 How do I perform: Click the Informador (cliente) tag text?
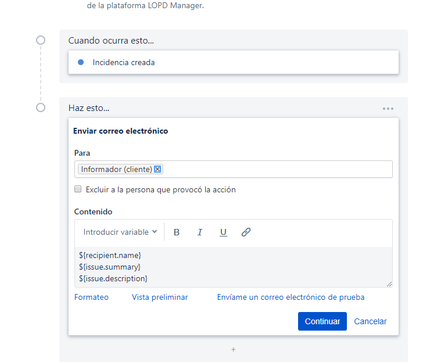[x=116, y=169]
